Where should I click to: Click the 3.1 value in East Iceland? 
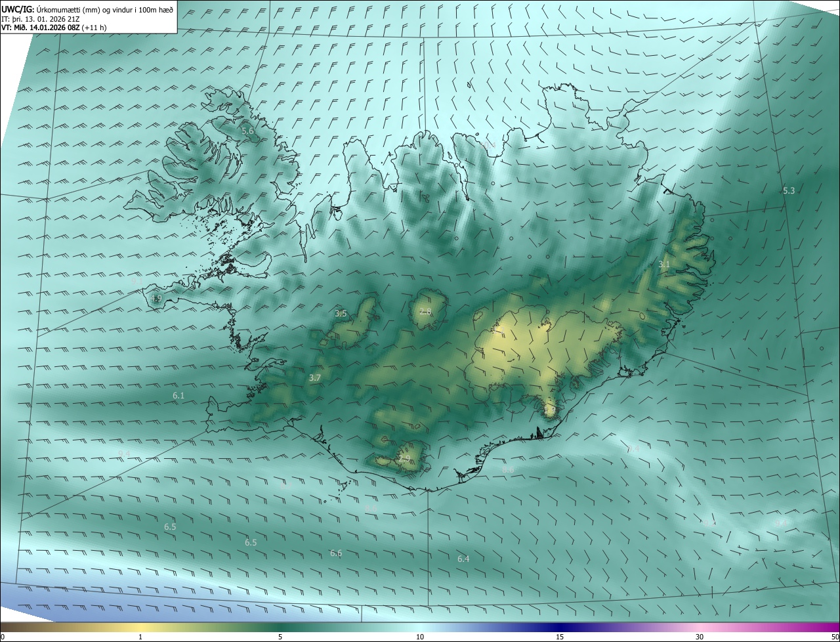coord(664,265)
